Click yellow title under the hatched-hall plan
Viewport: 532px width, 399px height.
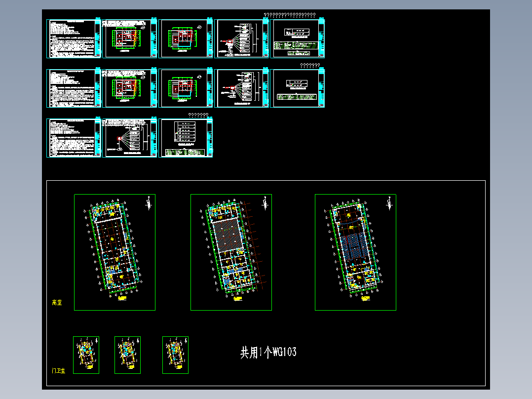(238, 299)
